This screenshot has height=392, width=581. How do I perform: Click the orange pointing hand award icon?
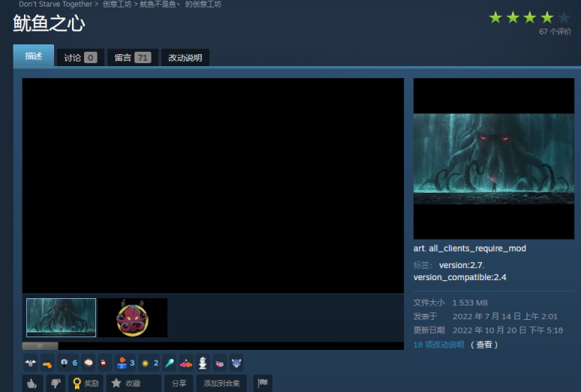pyautogui.click(x=47, y=363)
